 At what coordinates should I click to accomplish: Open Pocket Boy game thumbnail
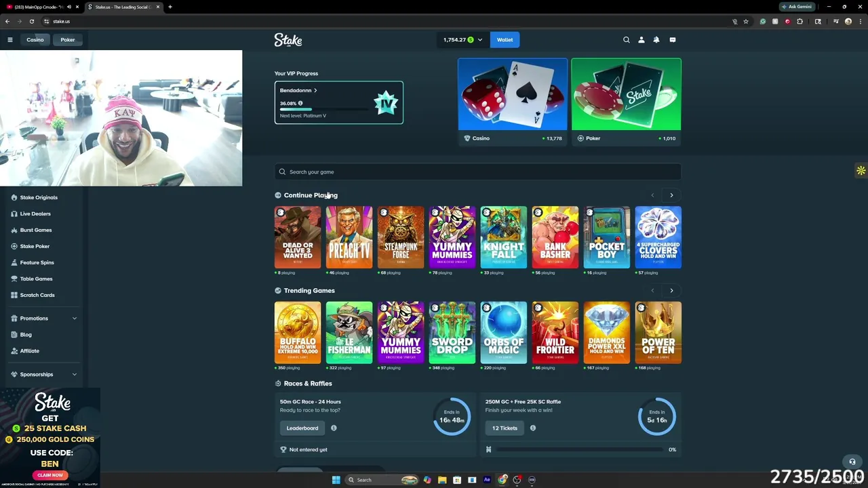(x=607, y=238)
